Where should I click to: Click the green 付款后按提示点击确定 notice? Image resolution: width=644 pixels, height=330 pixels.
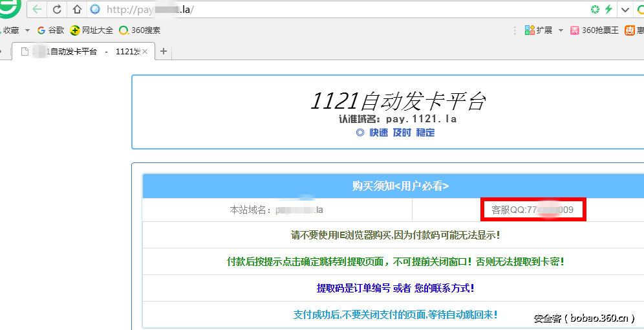[396, 261]
